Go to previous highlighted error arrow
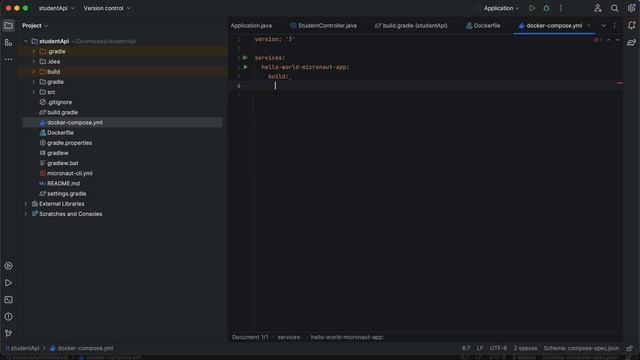This screenshot has width=640, height=360. point(609,40)
